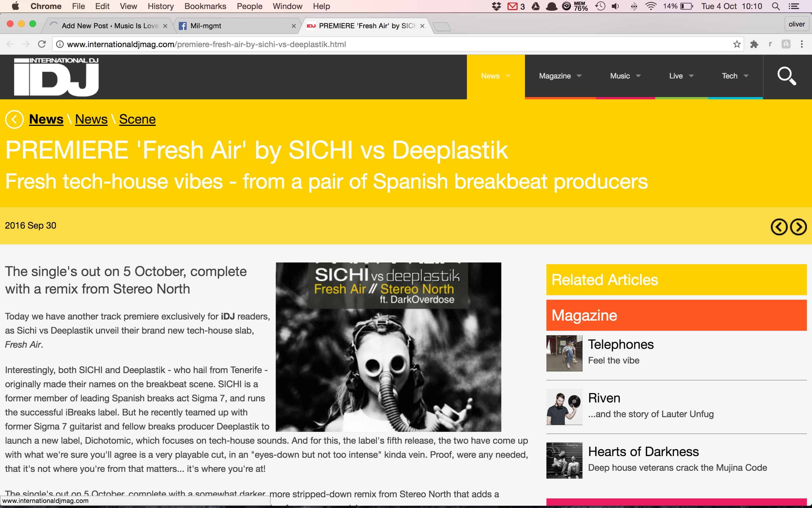Open the History menu
The image size is (812, 508).
click(161, 6)
